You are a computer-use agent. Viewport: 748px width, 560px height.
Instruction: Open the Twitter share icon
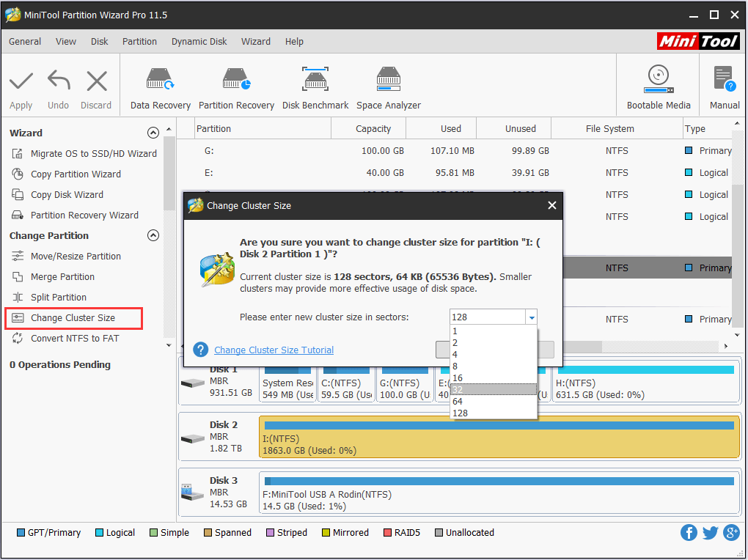pyautogui.click(x=710, y=533)
